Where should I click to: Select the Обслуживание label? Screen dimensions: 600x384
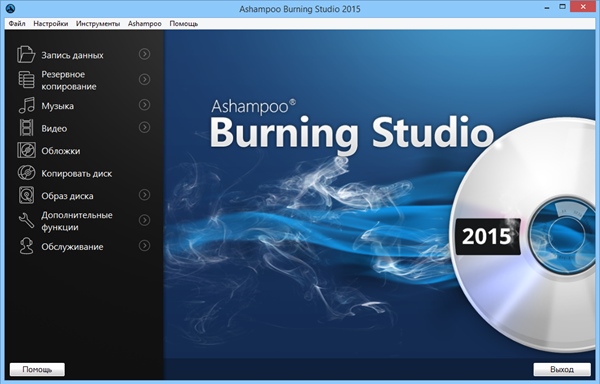[x=72, y=247]
